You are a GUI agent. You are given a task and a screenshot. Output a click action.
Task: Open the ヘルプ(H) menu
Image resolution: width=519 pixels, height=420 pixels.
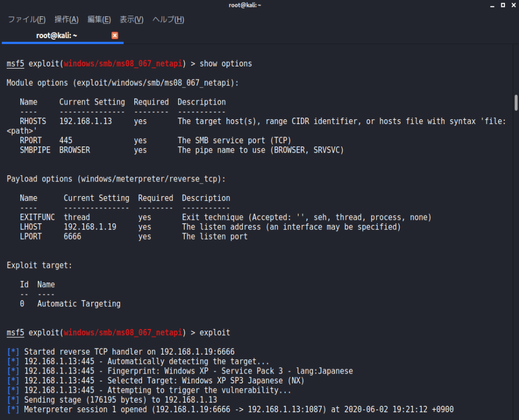(x=168, y=19)
